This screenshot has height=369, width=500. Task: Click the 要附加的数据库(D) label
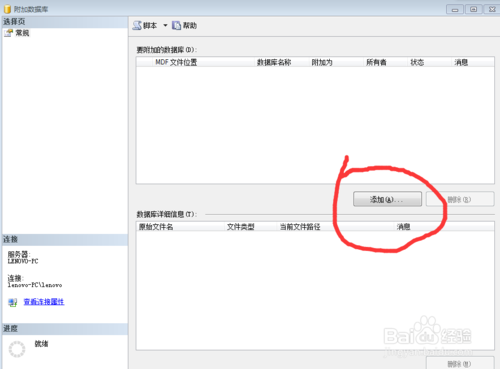point(167,50)
